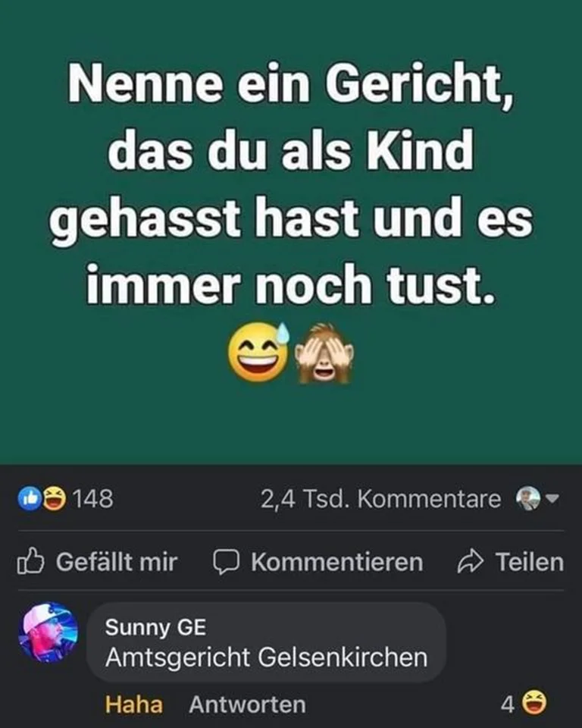
Task: Select the Teilen label
Action: [x=530, y=562]
